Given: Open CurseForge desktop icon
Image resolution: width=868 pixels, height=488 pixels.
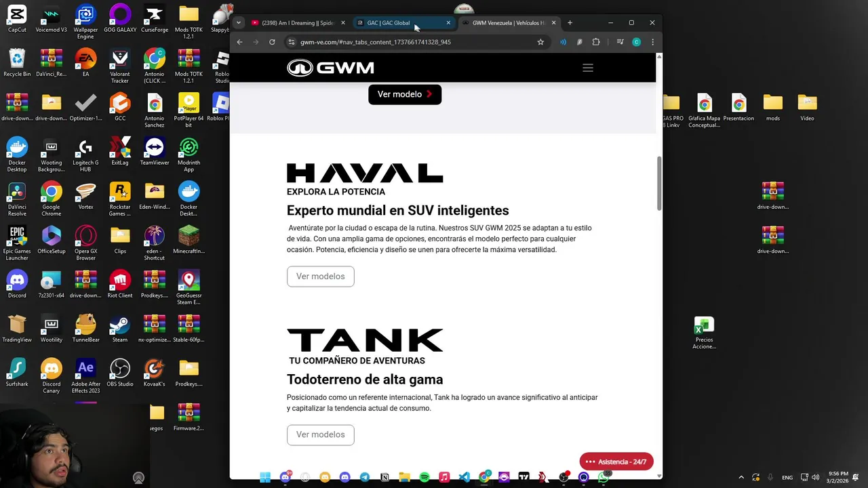Looking at the screenshot, I should 154,19.
